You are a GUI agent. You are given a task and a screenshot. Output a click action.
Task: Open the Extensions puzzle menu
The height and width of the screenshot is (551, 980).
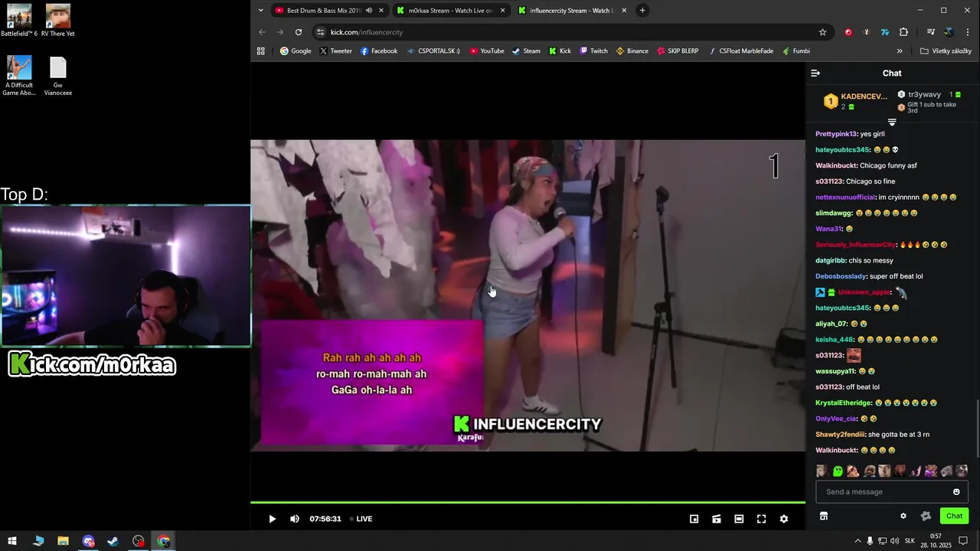(903, 32)
